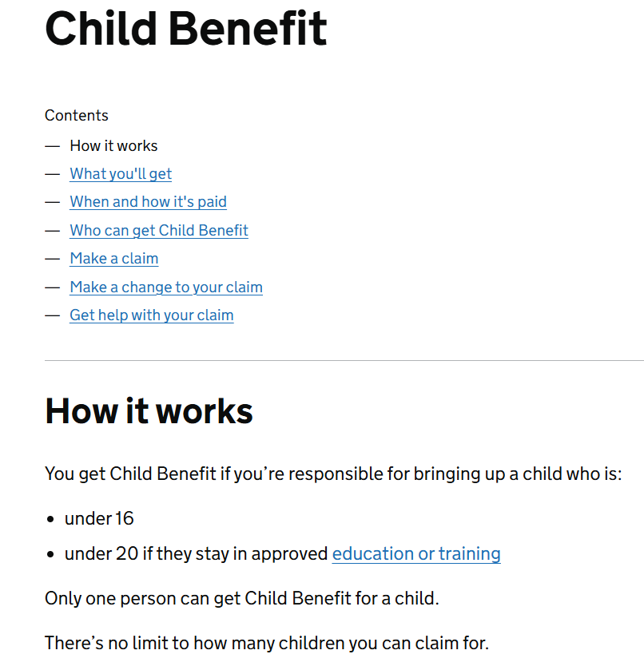Screen dimensions: 644x662
Task: Click the "Contents" label
Action: point(77,116)
